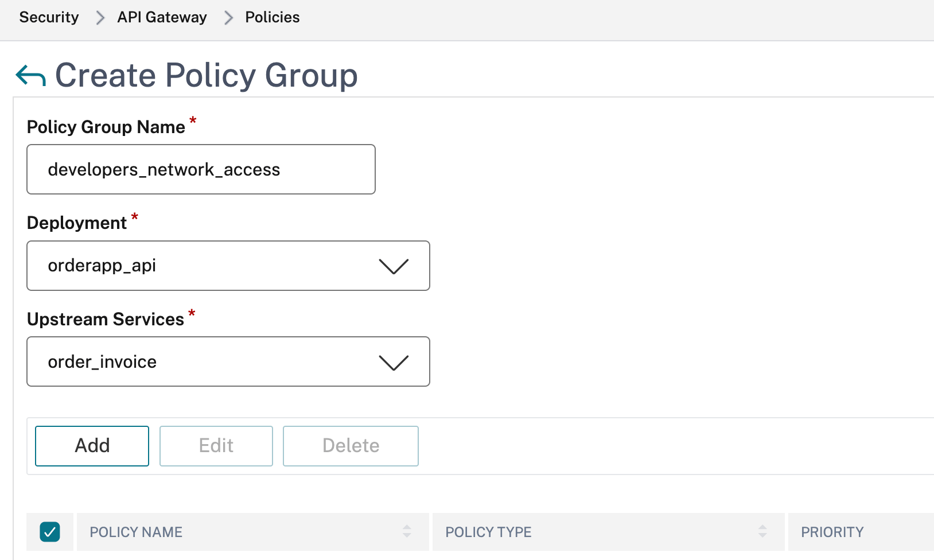Click the breadcrumb chevron after API Gateway
This screenshot has height=560, width=934.
[228, 18]
